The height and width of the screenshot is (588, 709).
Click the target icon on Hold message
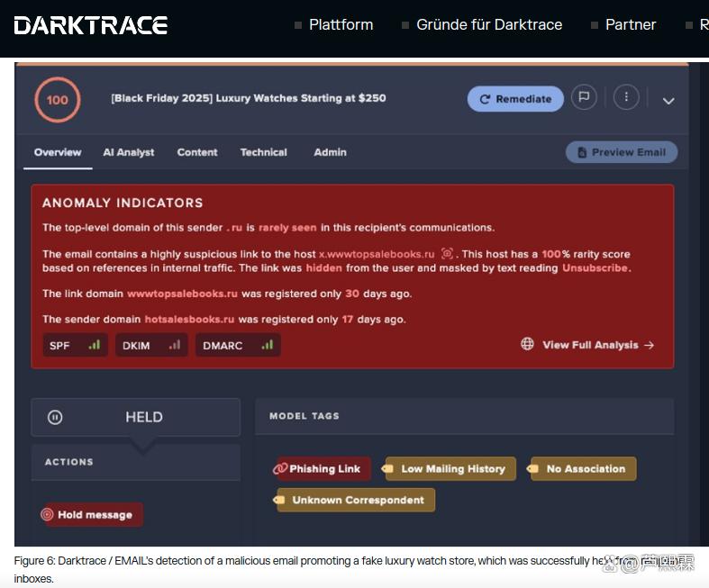(47, 514)
